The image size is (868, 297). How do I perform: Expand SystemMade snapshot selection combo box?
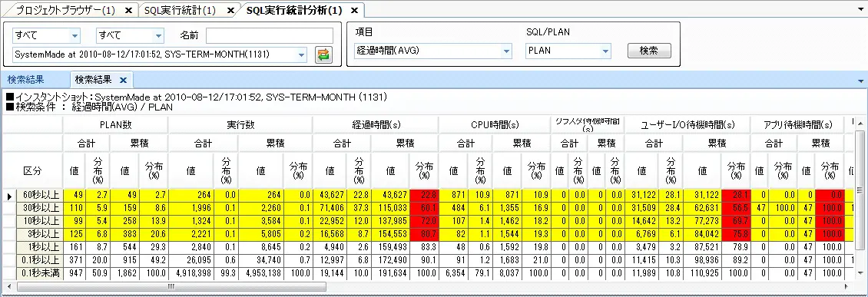click(302, 54)
